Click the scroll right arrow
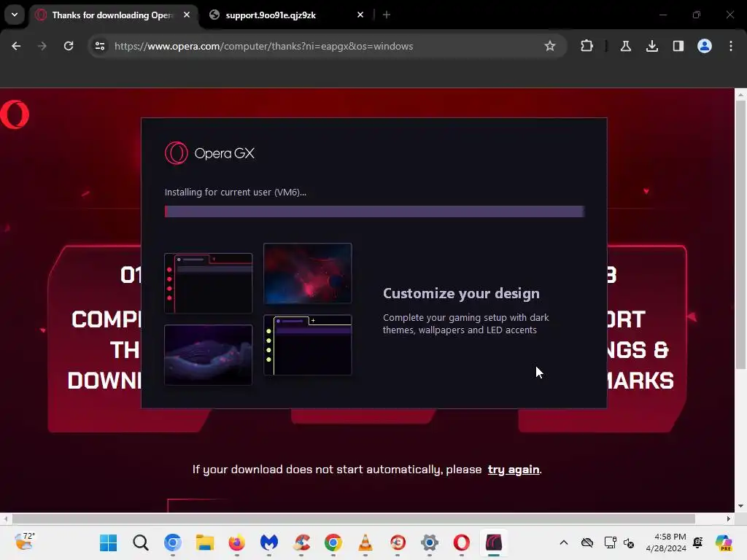This screenshot has height=560, width=747. tap(729, 518)
